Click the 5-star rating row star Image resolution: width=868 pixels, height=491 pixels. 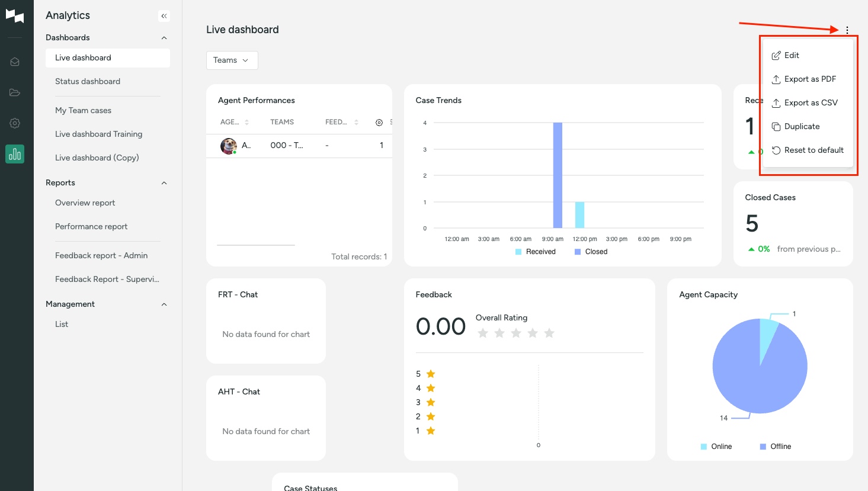[431, 374]
